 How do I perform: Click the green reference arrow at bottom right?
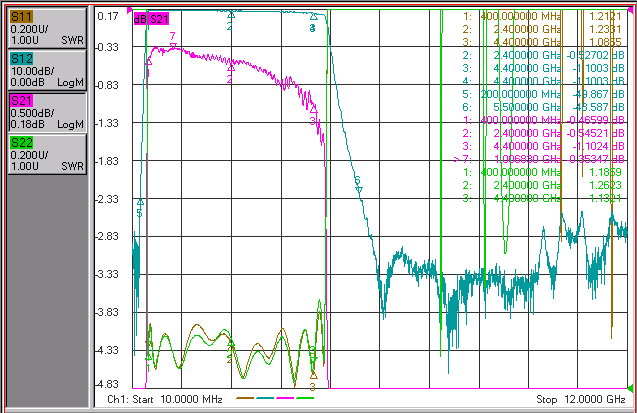(x=630, y=388)
